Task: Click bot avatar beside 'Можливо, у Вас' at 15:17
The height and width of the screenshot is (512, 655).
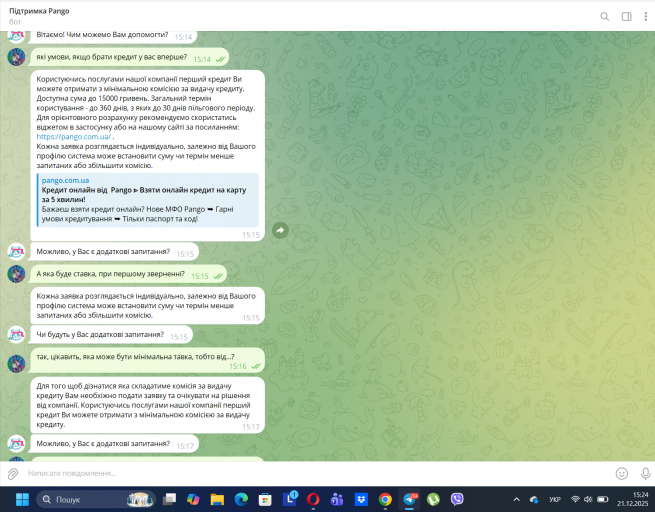Action: [17, 444]
